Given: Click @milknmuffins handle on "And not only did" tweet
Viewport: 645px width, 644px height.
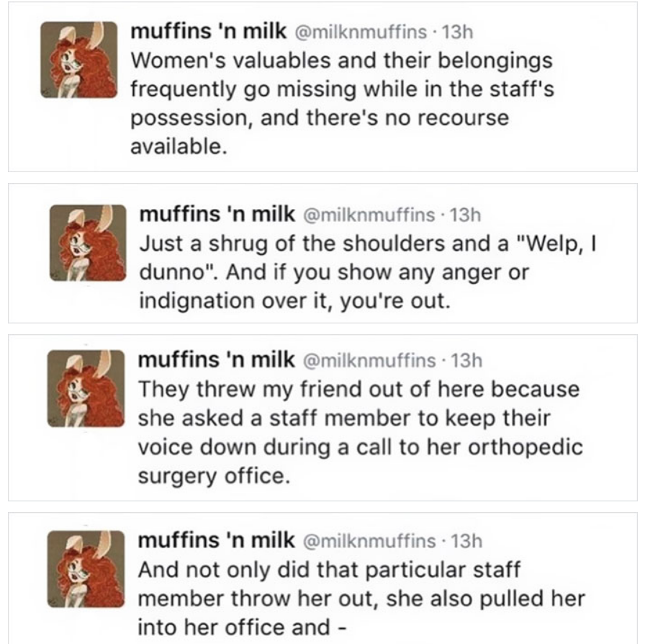Looking at the screenshot, I should pos(358,540).
